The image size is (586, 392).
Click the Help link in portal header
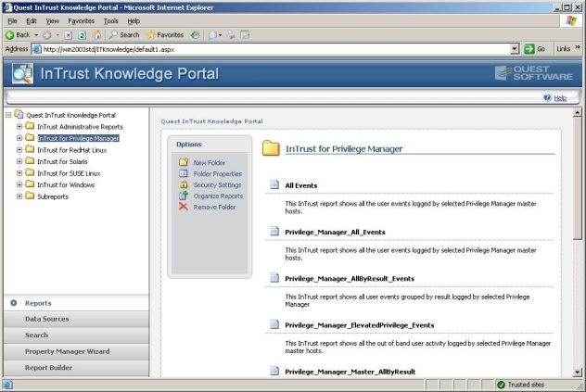(560, 98)
